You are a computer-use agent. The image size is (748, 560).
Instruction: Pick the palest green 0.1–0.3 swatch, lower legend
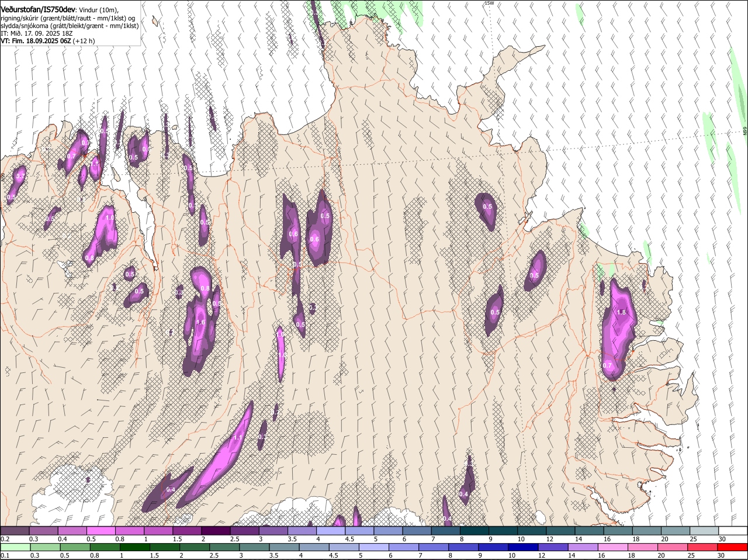15,547
